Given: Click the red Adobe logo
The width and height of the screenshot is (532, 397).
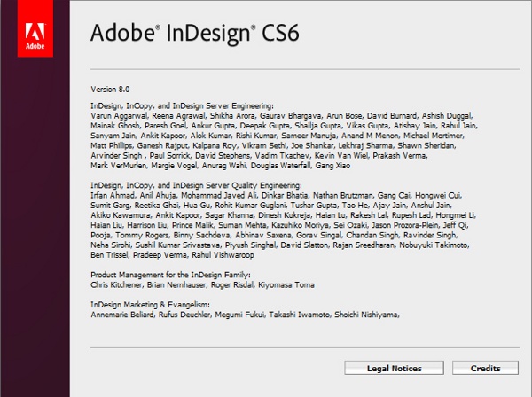Looking at the screenshot, I should point(35,29).
